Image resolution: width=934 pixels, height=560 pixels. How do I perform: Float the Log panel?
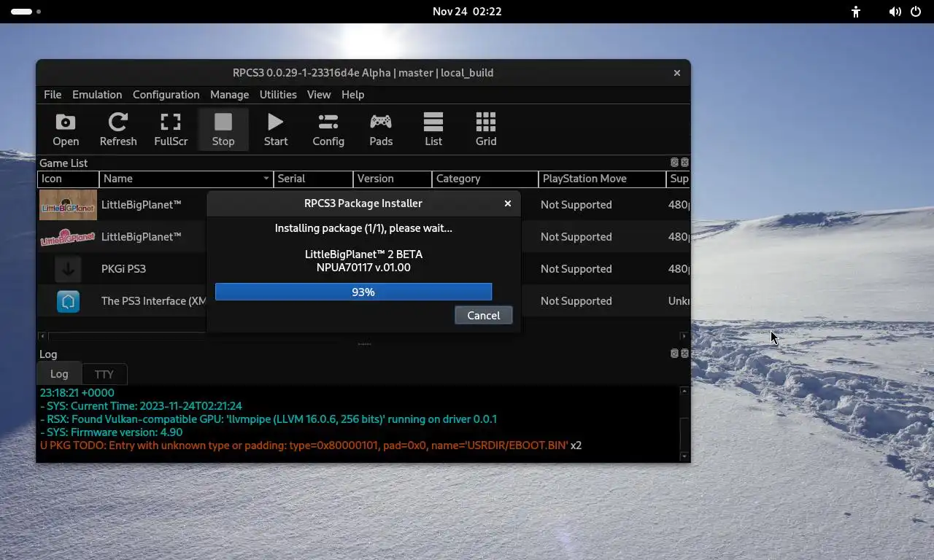click(674, 354)
